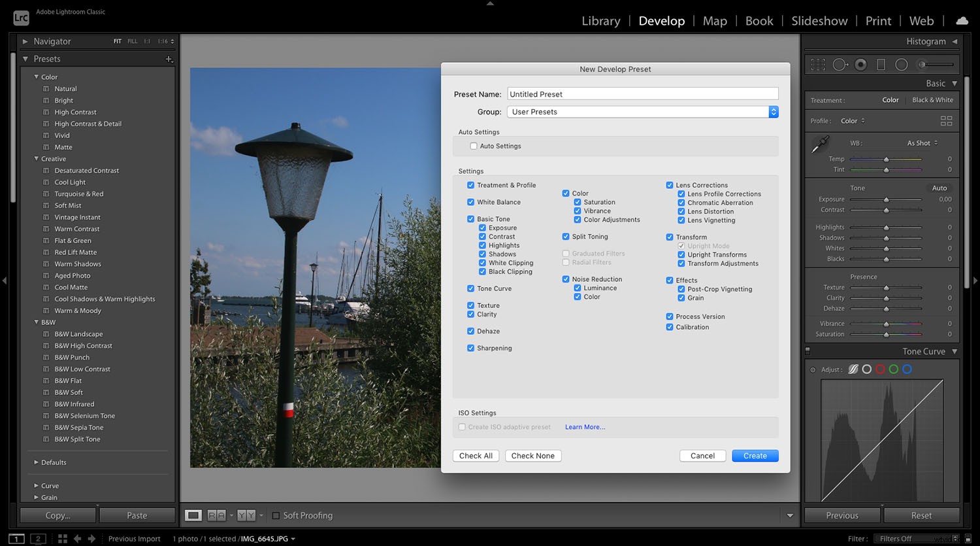Select the Spot Removal tool
980x546 pixels.
[x=840, y=64]
